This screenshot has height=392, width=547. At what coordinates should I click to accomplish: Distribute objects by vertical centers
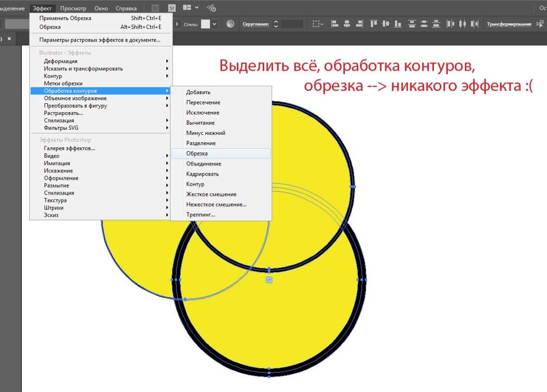pos(424,24)
